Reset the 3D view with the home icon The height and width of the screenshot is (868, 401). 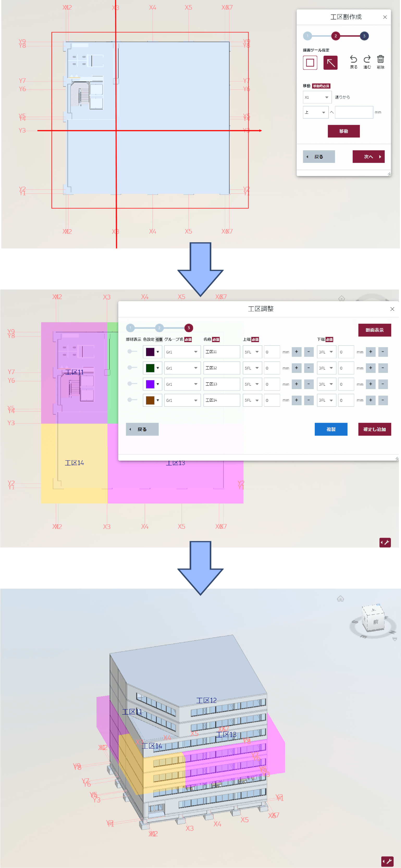point(340,599)
